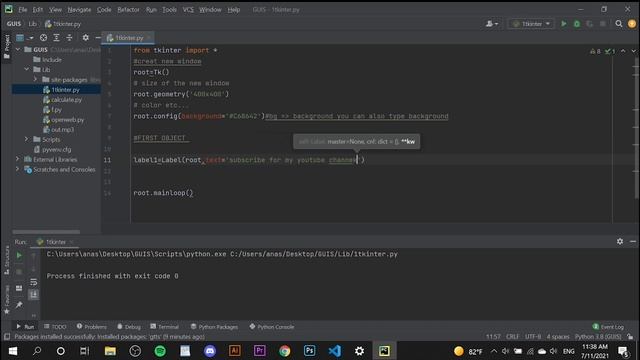Hide the Project panel with minus icon

point(98,38)
